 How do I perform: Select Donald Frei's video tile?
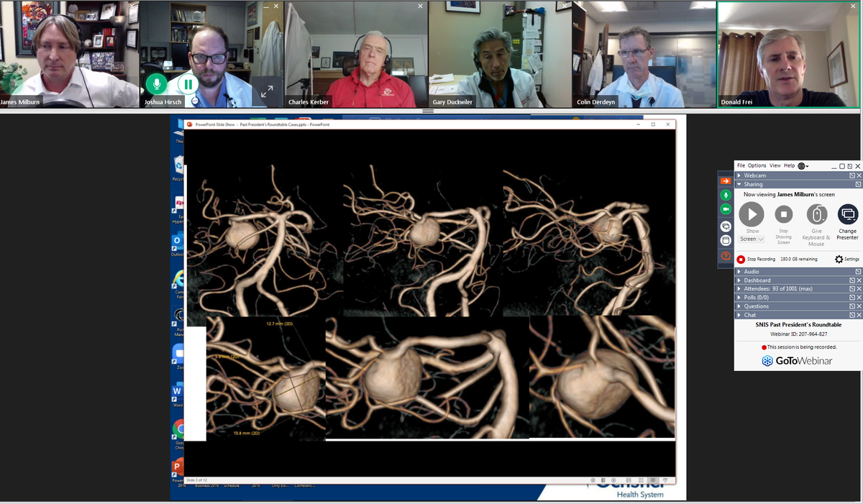coord(790,55)
